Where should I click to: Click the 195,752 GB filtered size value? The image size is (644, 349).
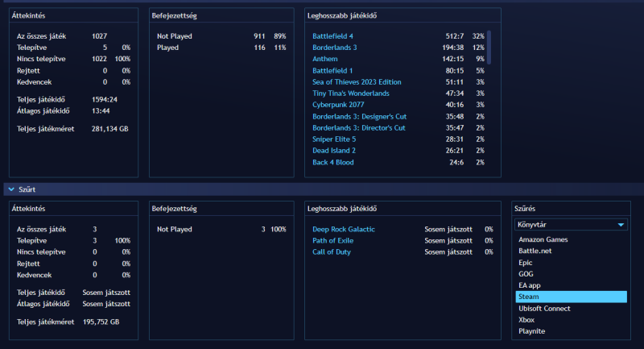pyautogui.click(x=101, y=322)
